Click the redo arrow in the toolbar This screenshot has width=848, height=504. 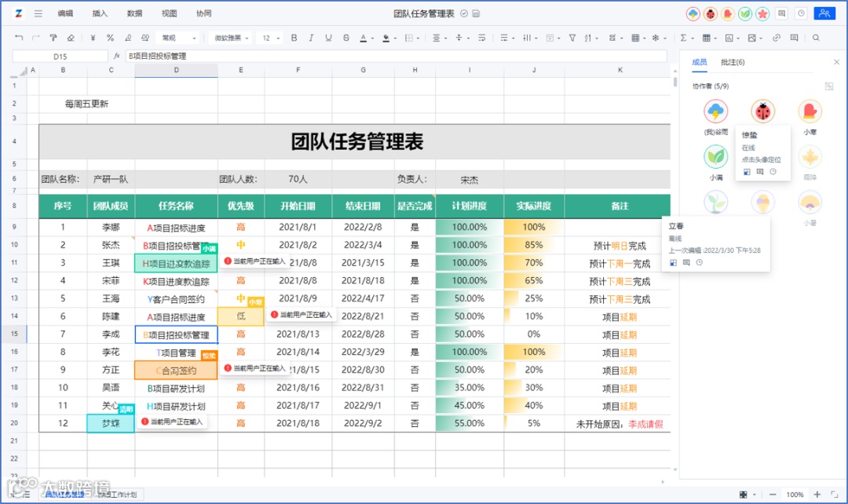click(35, 38)
